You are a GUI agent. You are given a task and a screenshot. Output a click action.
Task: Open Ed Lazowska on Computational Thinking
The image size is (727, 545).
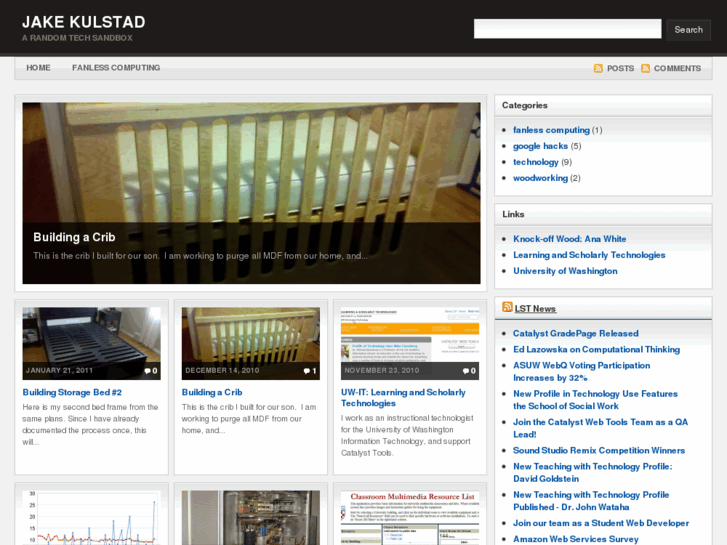coord(596,349)
